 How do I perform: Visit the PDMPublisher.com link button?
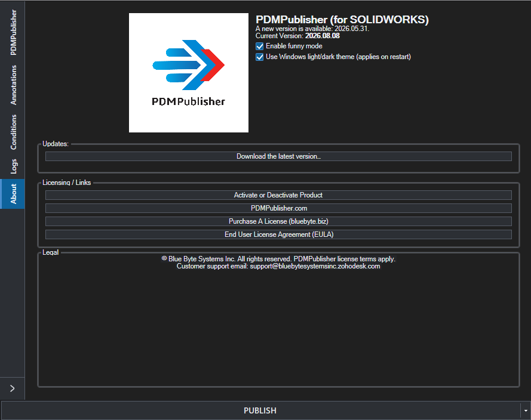278,208
